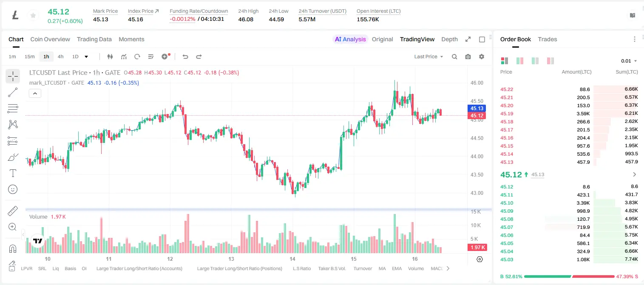The width and height of the screenshot is (644, 285).
Task: Select the trend line drawing tool
Action: point(13,92)
